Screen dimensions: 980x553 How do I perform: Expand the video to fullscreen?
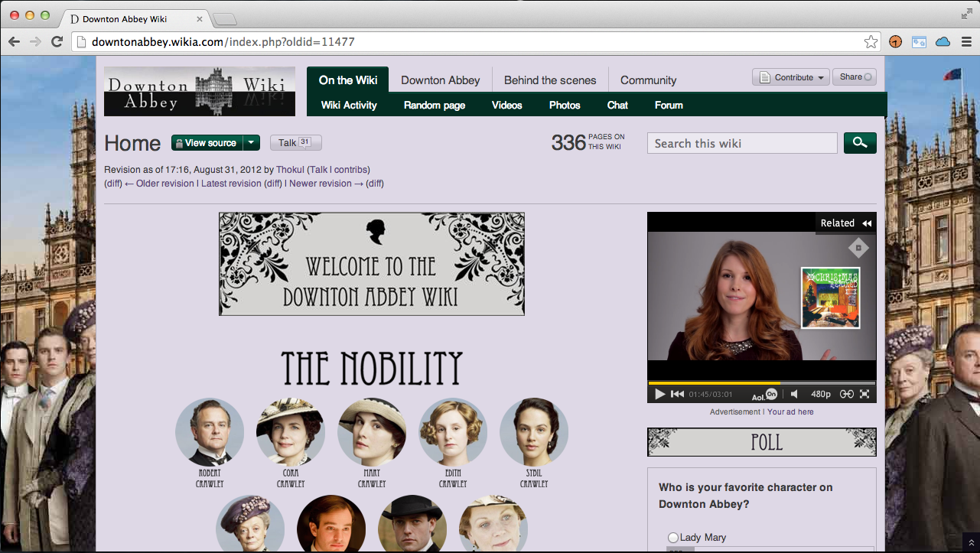coord(864,394)
